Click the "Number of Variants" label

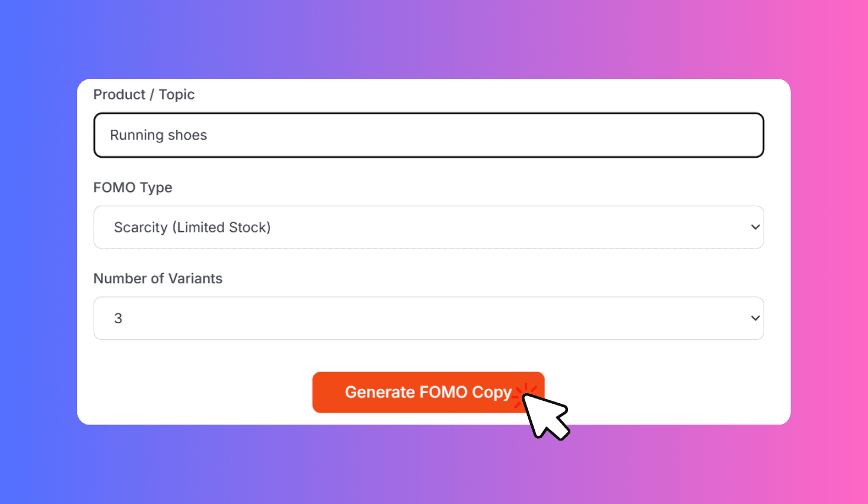coord(158,279)
